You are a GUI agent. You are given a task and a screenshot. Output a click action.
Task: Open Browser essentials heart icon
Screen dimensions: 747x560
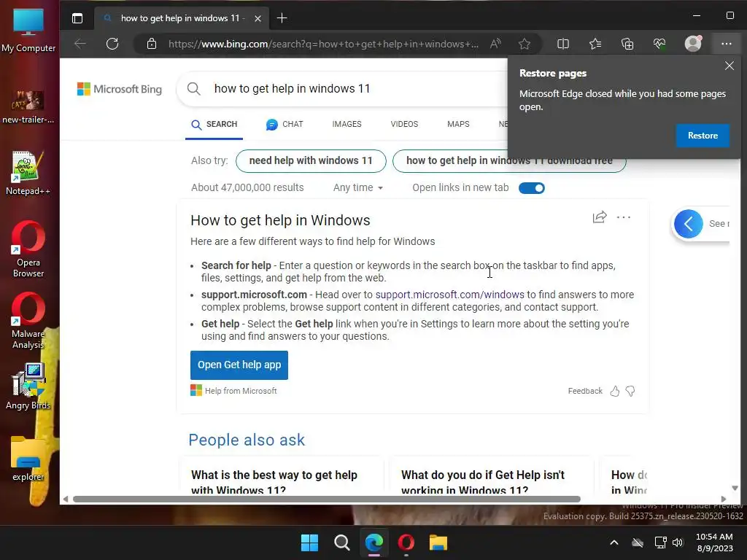point(659,44)
